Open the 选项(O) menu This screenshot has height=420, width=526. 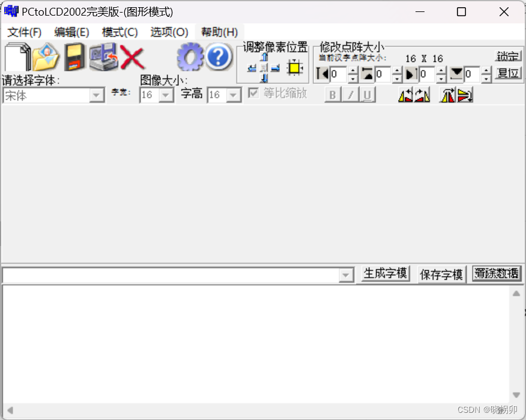(169, 32)
